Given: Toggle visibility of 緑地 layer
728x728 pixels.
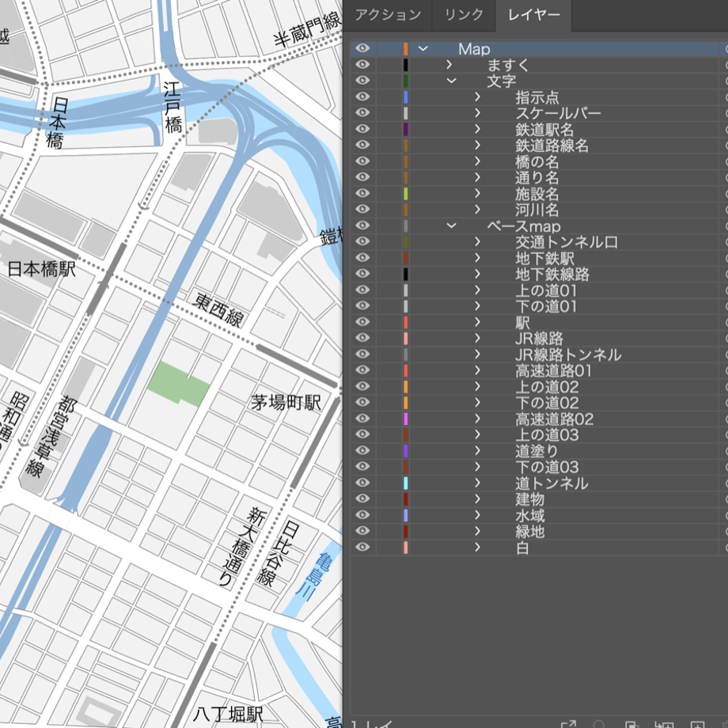Looking at the screenshot, I should [362, 531].
